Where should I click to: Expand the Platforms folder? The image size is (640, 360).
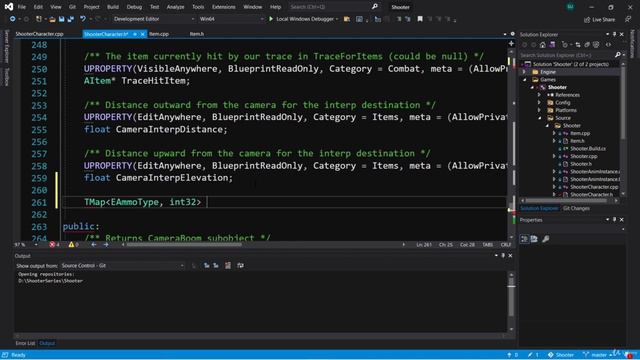point(539,110)
